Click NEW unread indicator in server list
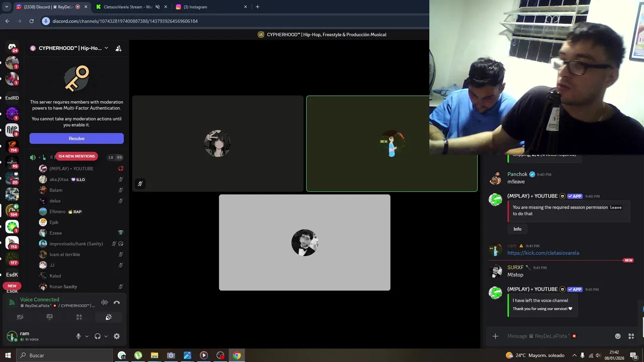Image resolution: width=644 pixels, height=362 pixels. tap(12, 286)
